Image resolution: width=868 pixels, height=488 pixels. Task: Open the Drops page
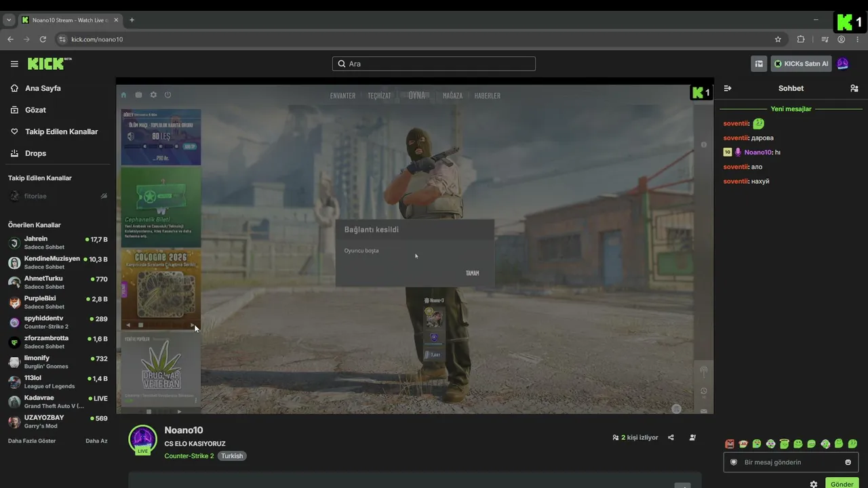point(35,153)
